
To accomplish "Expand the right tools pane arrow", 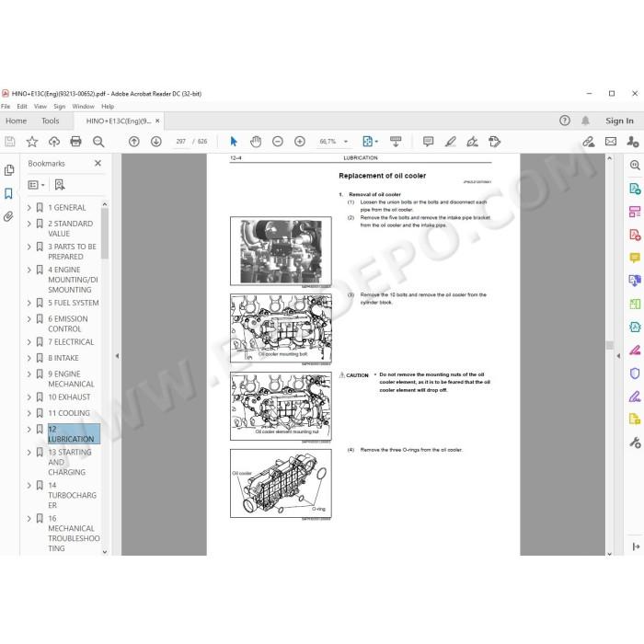I will [x=618, y=356].
